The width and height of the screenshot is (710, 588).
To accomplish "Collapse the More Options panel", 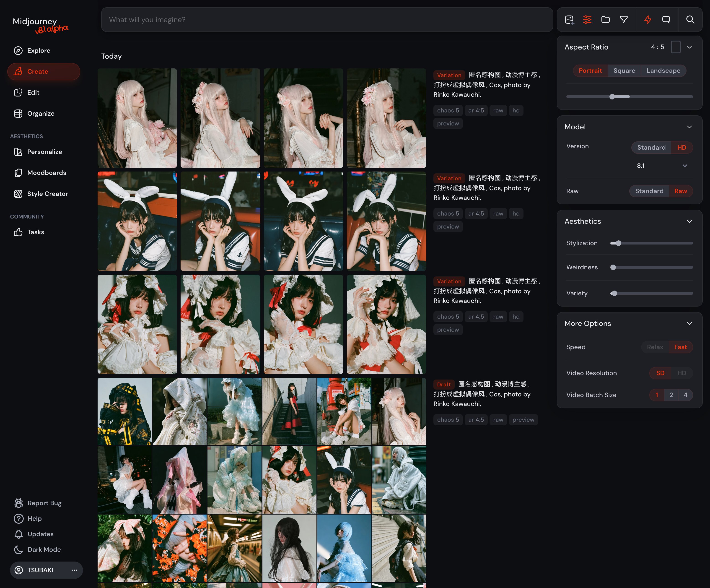I will (x=689, y=324).
